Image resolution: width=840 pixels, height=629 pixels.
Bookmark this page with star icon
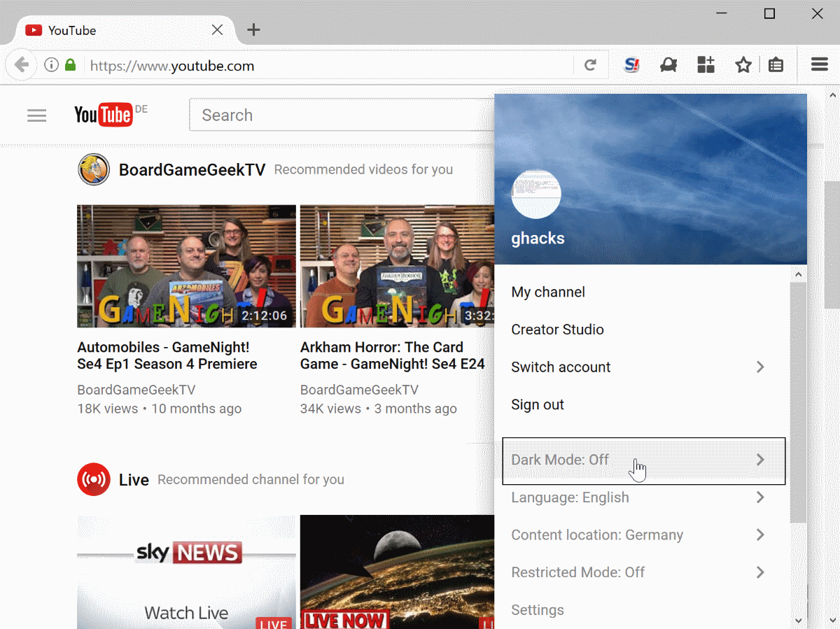click(743, 65)
